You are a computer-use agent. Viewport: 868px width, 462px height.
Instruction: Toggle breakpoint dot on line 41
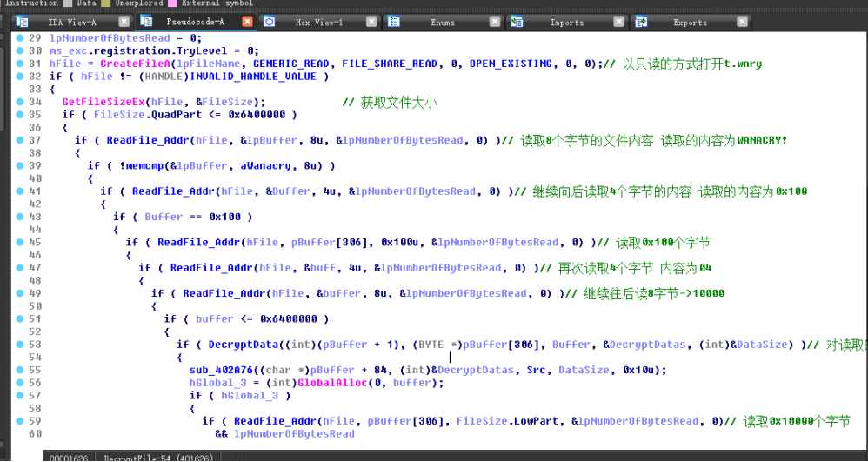coord(20,191)
